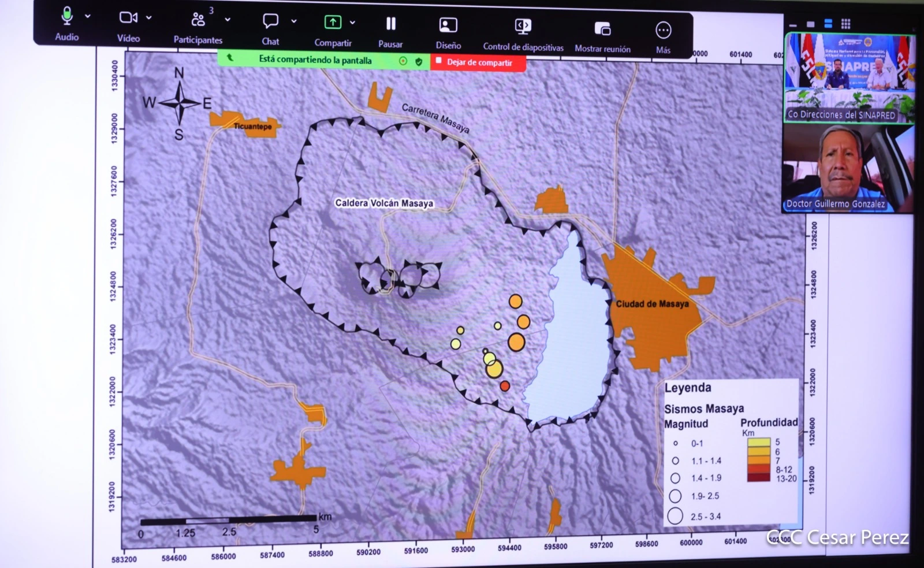Mute the microphone in Audio
The width and height of the screenshot is (924, 568).
click(67, 17)
